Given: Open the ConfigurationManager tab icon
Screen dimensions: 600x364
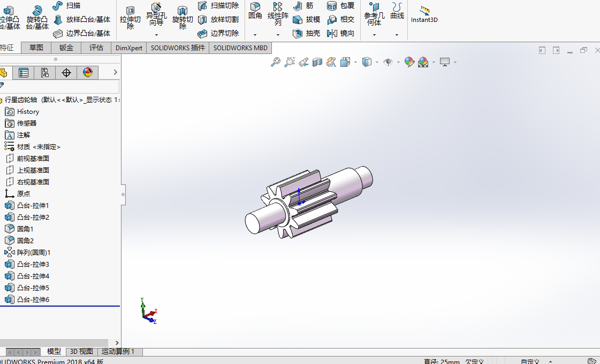Looking at the screenshot, I should point(45,73).
